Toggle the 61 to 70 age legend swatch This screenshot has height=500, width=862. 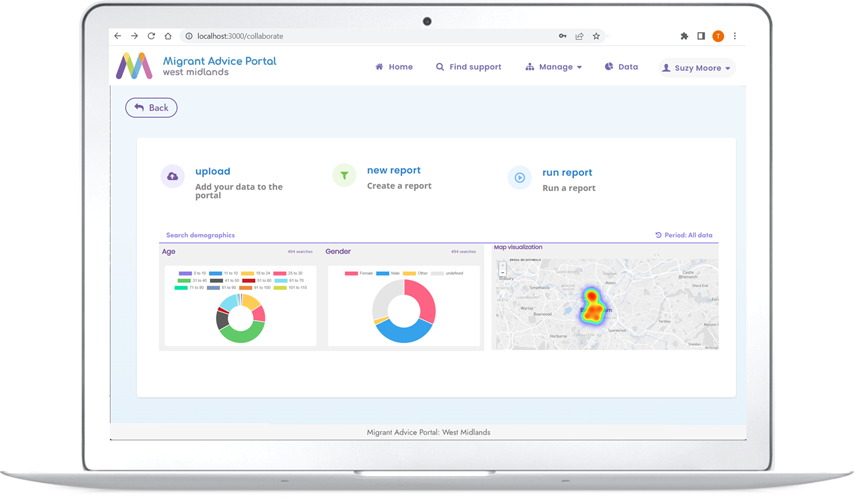click(x=281, y=280)
